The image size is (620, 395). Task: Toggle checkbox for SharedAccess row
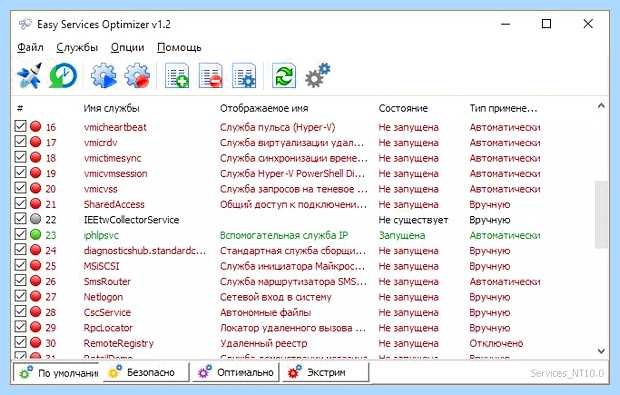20,203
